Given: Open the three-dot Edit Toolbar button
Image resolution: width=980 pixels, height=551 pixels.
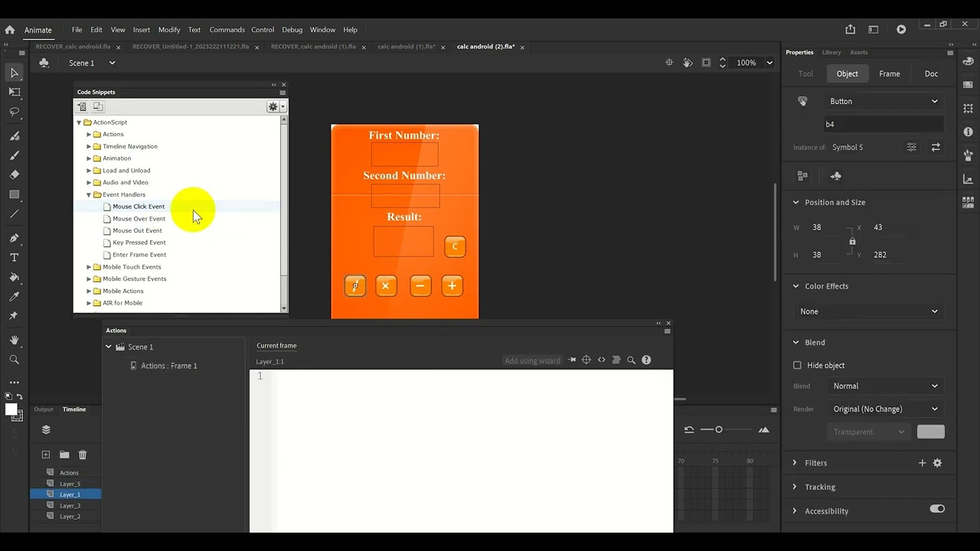Looking at the screenshot, I should coord(14,382).
